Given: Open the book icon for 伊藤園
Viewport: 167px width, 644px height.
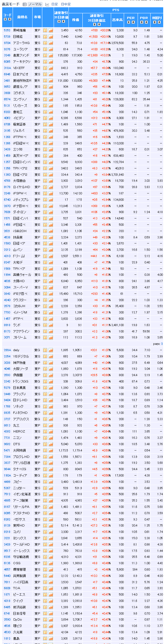Looking at the screenshot, I should click(x=45, y=375).
